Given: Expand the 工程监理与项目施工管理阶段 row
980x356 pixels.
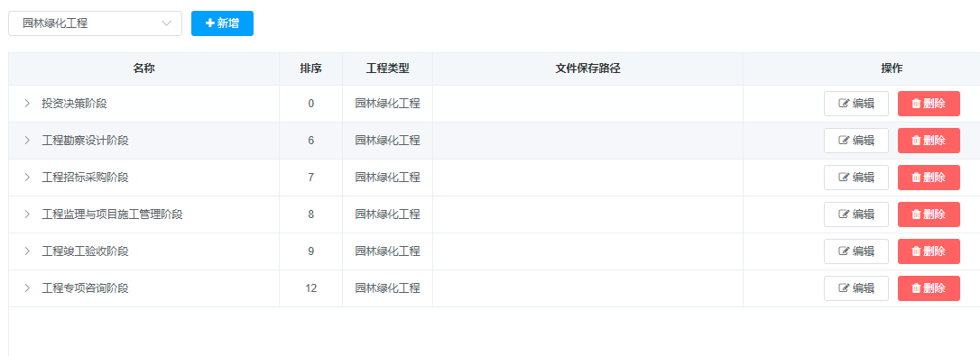Looking at the screenshot, I should pyautogui.click(x=27, y=215).
